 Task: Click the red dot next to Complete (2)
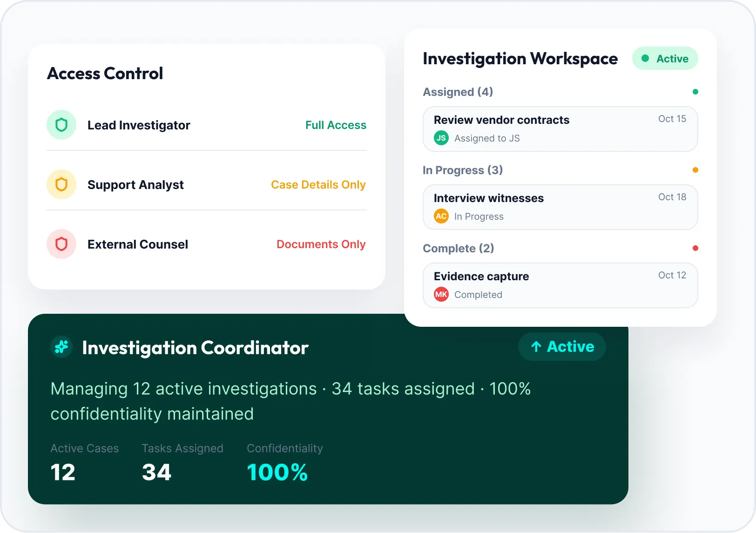pyautogui.click(x=695, y=248)
